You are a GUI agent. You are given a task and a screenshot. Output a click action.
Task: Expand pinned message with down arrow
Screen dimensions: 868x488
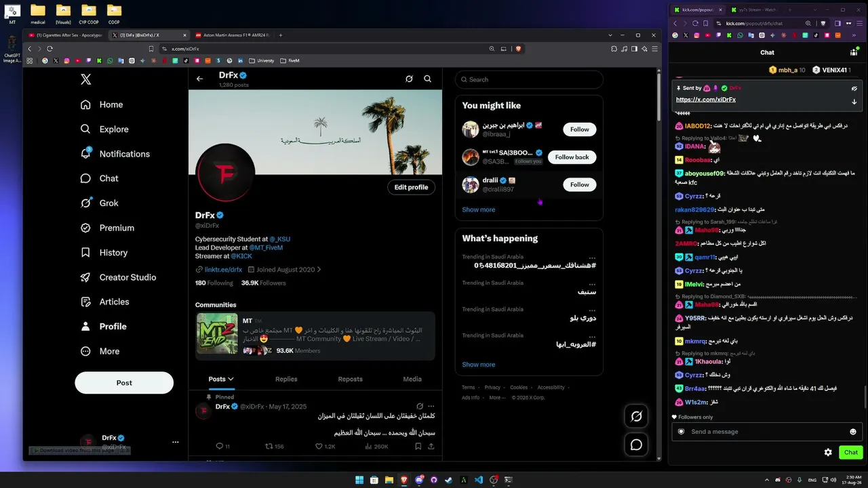tap(854, 102)
